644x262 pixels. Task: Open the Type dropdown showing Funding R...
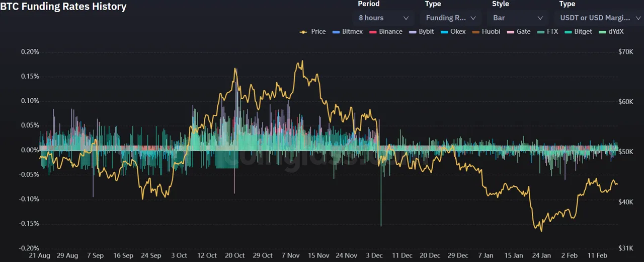451,18
